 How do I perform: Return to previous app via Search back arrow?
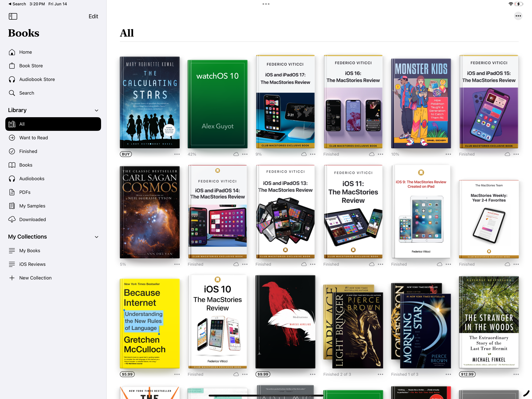pyautogui.click(x=17, y=4)
